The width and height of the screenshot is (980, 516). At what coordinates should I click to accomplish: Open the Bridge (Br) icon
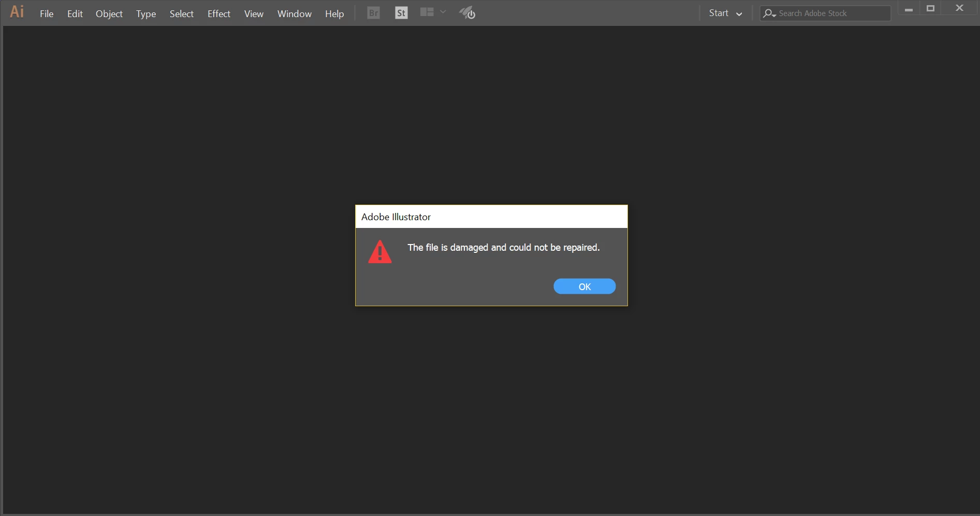coord(373,13)
